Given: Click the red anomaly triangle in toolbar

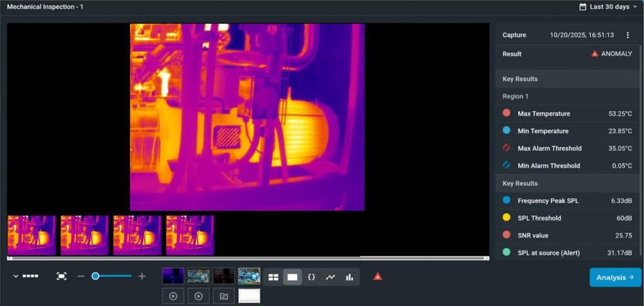Looking at the screenshot, I should coord(377,276).
